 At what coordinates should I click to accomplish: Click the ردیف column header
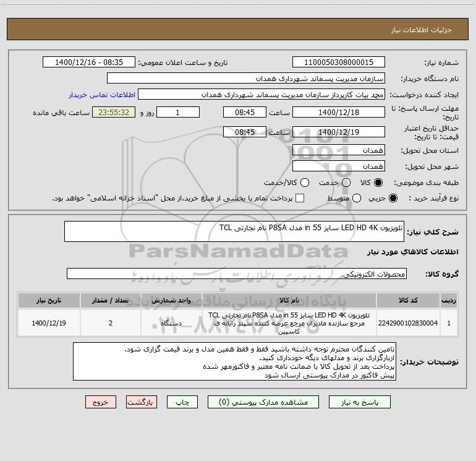click(x=449, y=300)
